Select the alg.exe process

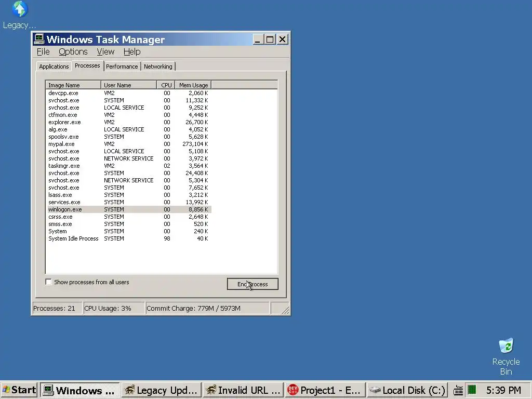click(129, 129)
